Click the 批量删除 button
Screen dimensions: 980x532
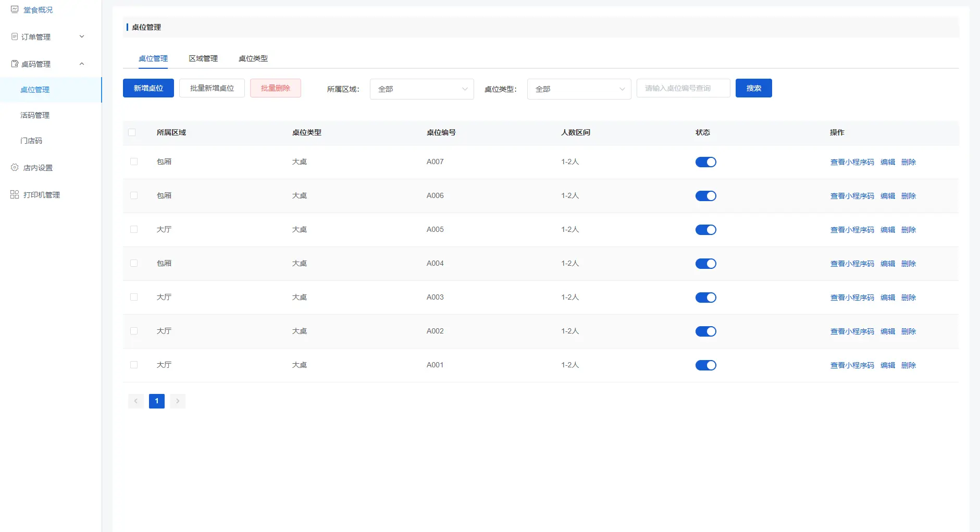(x=276, y=88)
